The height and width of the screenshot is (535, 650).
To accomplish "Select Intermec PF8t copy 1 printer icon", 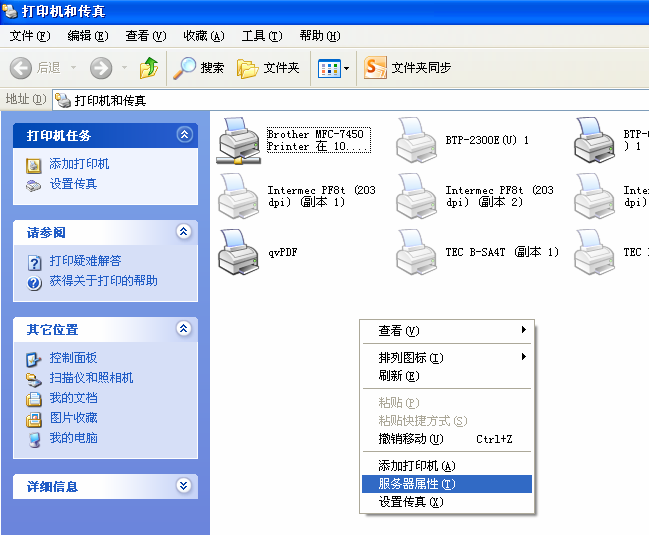I will (238, 196).
